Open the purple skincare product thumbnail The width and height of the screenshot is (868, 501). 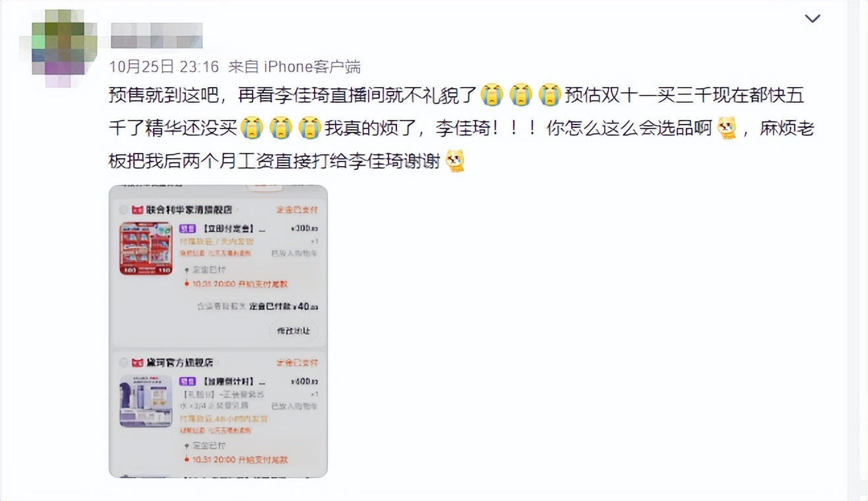tap(146, 401)
